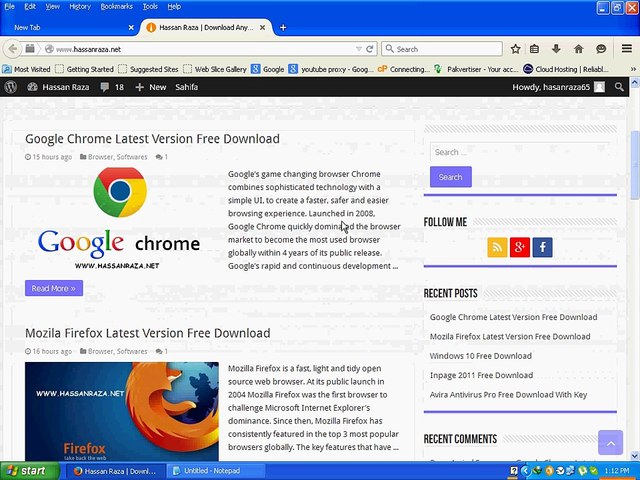Open the chat smiley icon in toolbar

coord(601,49)
